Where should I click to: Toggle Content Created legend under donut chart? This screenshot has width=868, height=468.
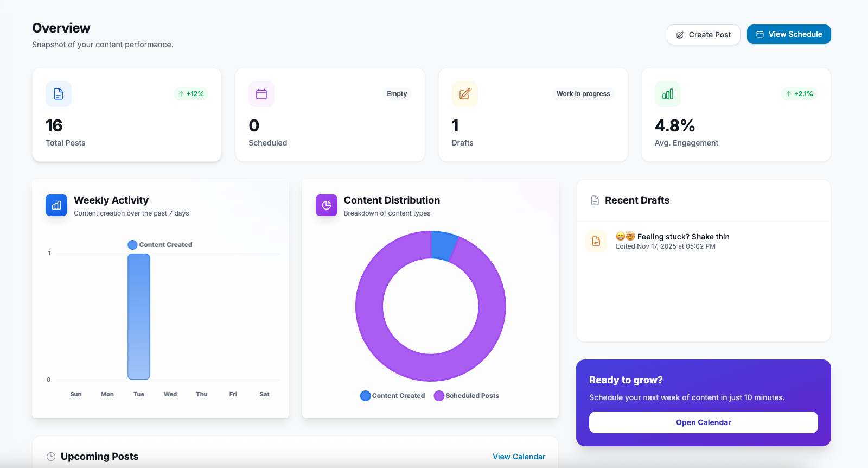click(x=393, y=396)
